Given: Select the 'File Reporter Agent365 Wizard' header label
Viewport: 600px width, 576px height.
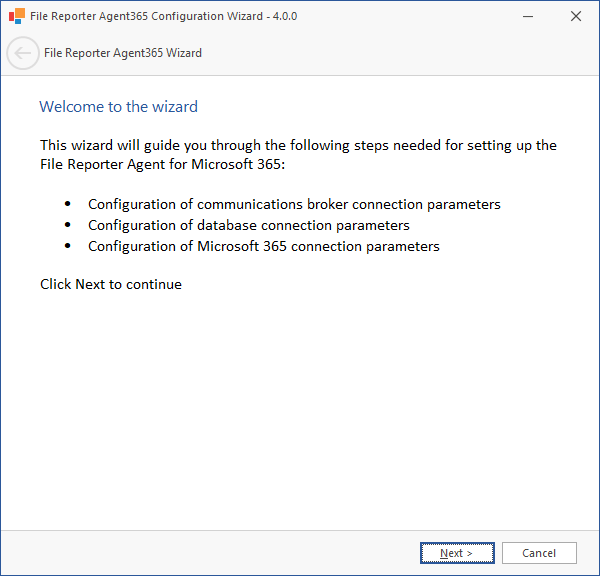Looking at the screenshot, I should pos(123,53).
